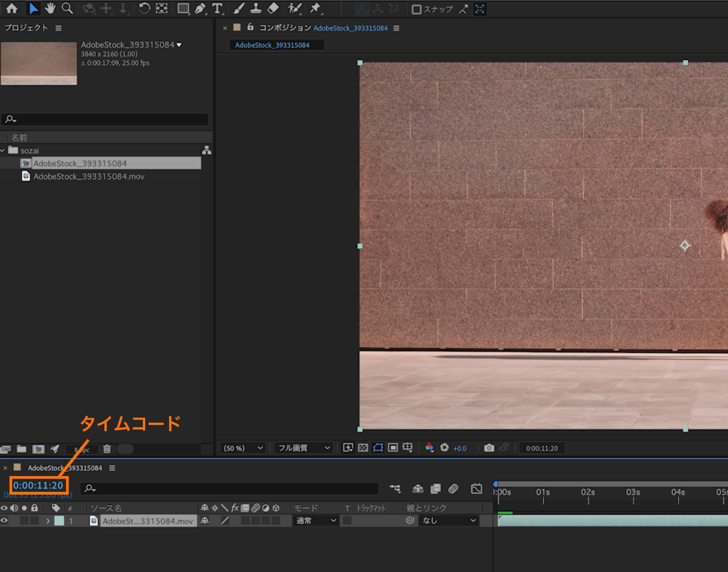The width and height of the screenshot is (728, 572).
Task: Click layer 1 label color swatch
Action: (59, 521)
